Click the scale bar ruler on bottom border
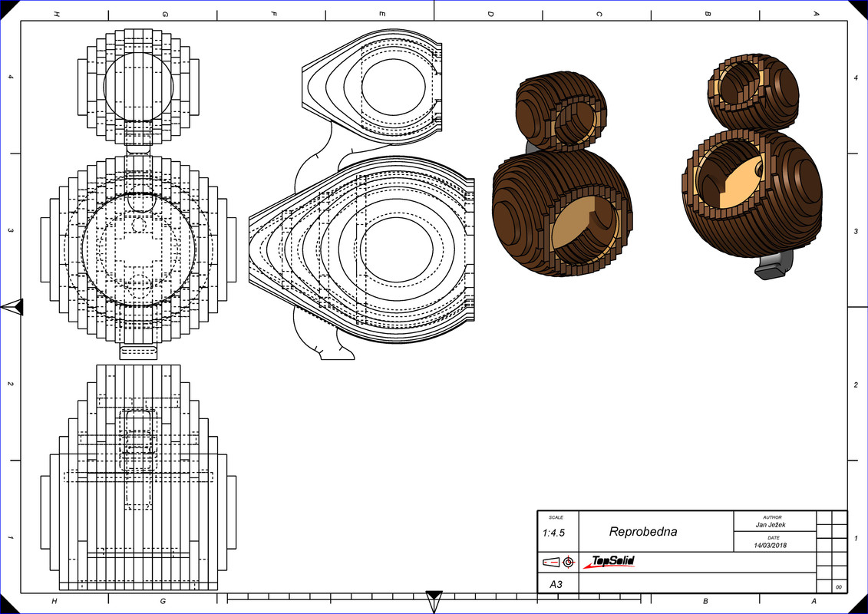The height and width of the screenshot is (614, 868). coord(434,597)
